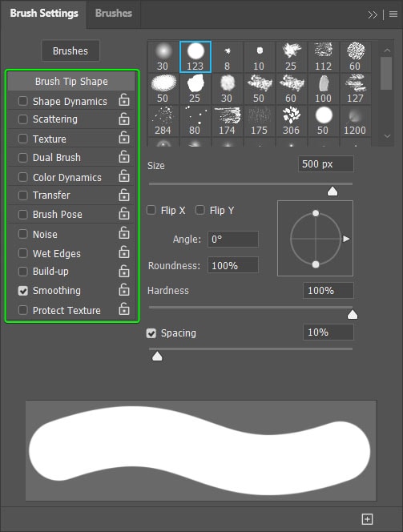Viewport: 403px width, 532px height.
Task: Click the Hardness slider handle
Action: [353, 315]
